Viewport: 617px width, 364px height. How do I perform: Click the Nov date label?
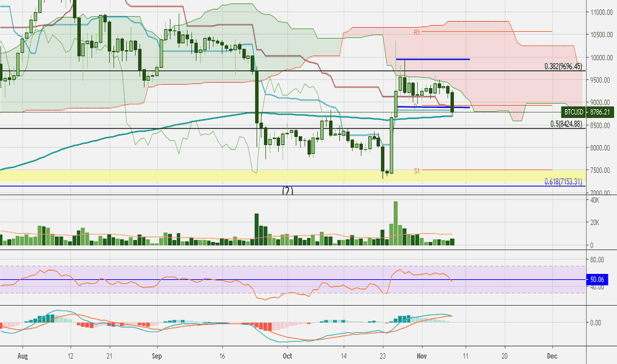click(422, 356)
